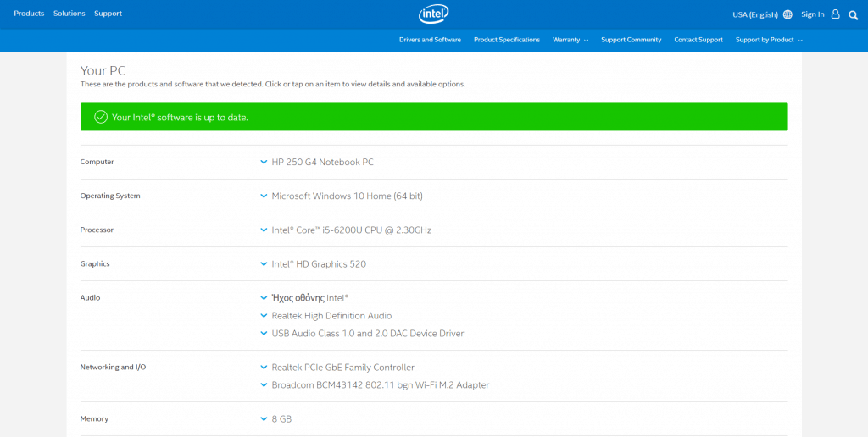Click USA (English) language selector
Image resolution: width=868 pixels, height=437 pixels.
tap(755, 15)
